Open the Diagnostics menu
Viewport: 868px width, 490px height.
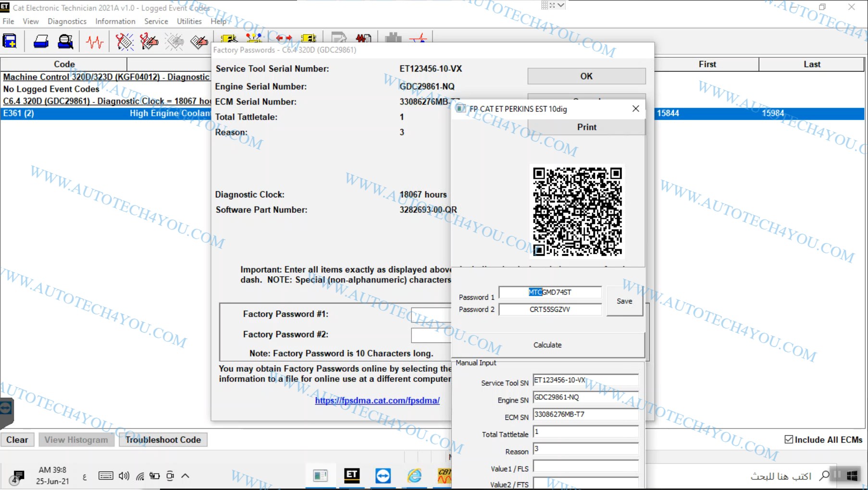point(67,21)
